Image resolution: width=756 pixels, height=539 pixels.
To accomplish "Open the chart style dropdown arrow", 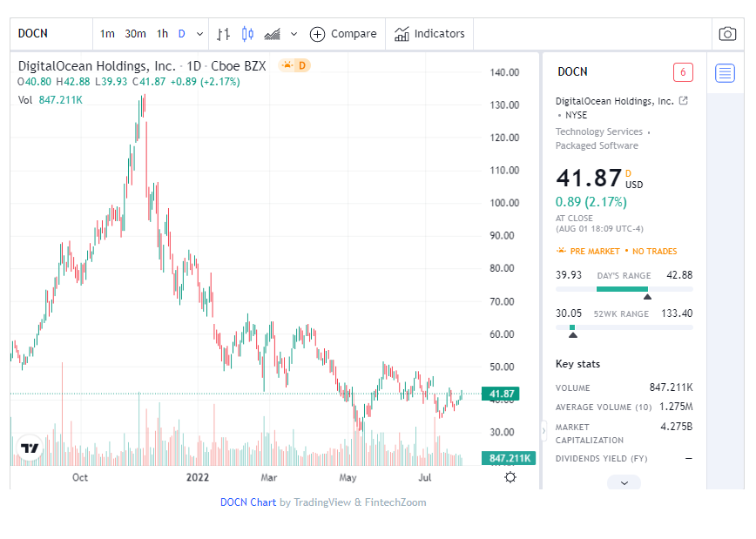I will tap(294, 34).
